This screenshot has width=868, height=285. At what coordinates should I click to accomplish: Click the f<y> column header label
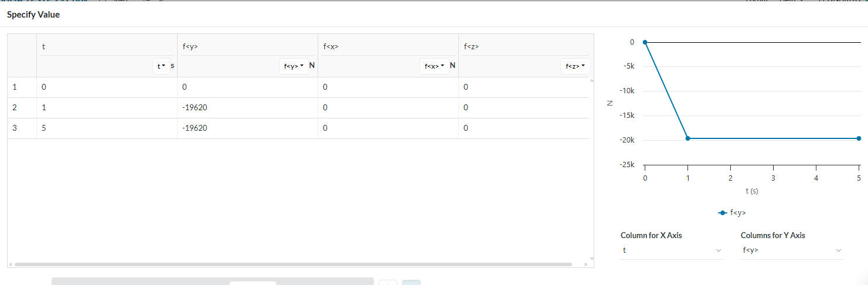(190, 46)
